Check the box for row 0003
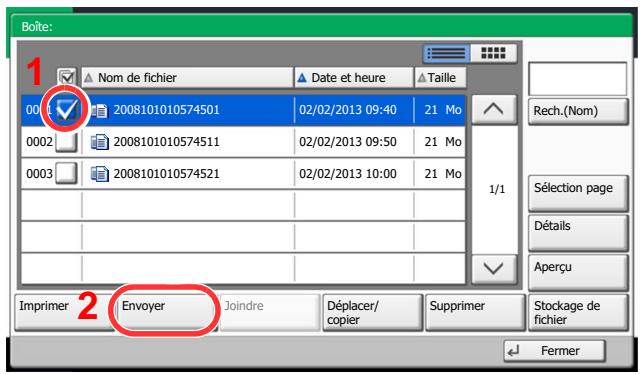640x374 pixels. pos(66,174)
